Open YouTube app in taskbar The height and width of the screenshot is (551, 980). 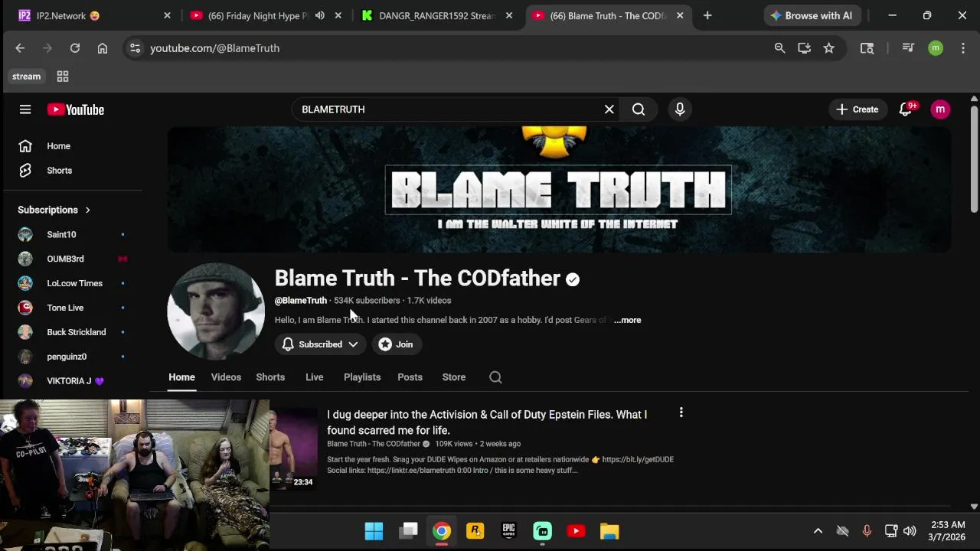coord(576,531)
